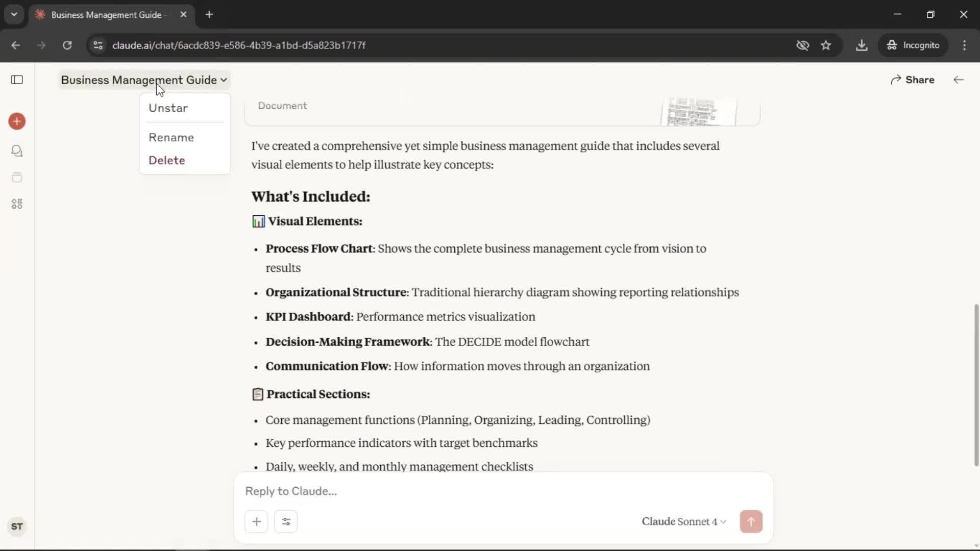The width and height of the screenshot is (980, 551).
Task: Choose Delete from the chat menu
Action: click(185, 160)
